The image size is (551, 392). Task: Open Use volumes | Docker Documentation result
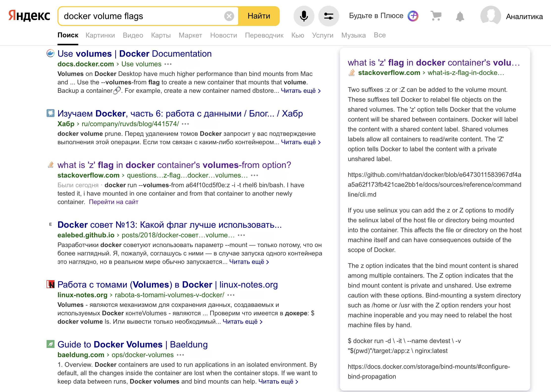point(135,54)
